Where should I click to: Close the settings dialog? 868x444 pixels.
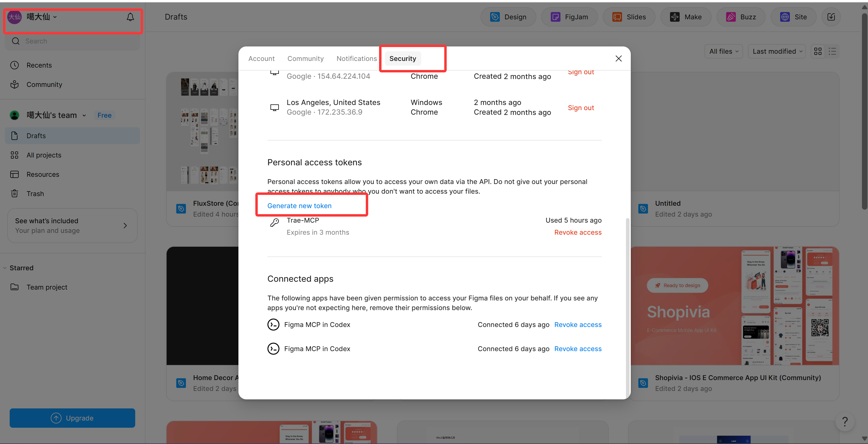618,59
